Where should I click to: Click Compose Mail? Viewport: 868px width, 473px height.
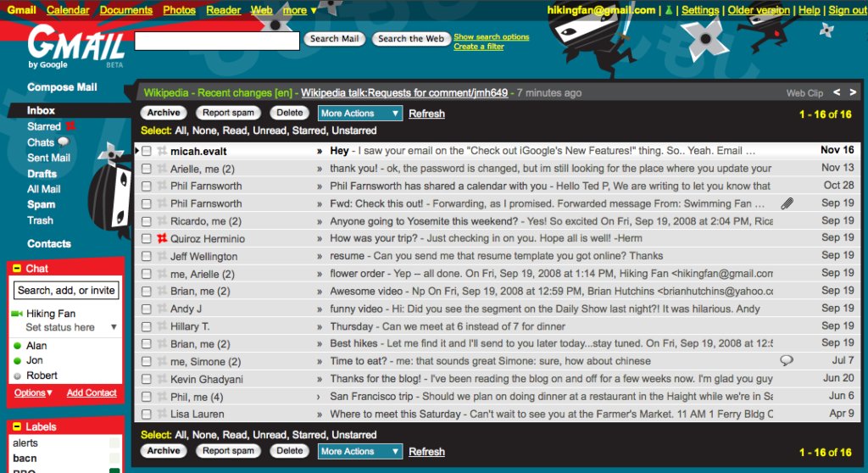pyautogui.click(x=62, y=87)
